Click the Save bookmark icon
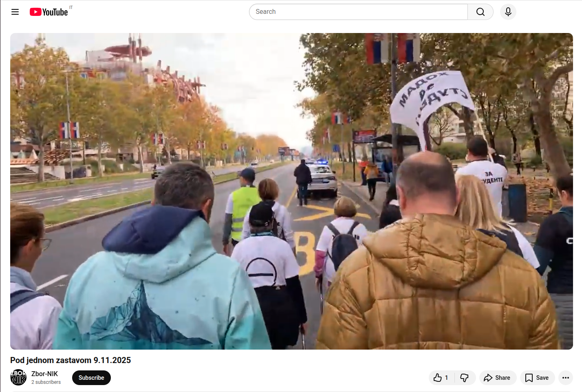 [x=529, y=378]
